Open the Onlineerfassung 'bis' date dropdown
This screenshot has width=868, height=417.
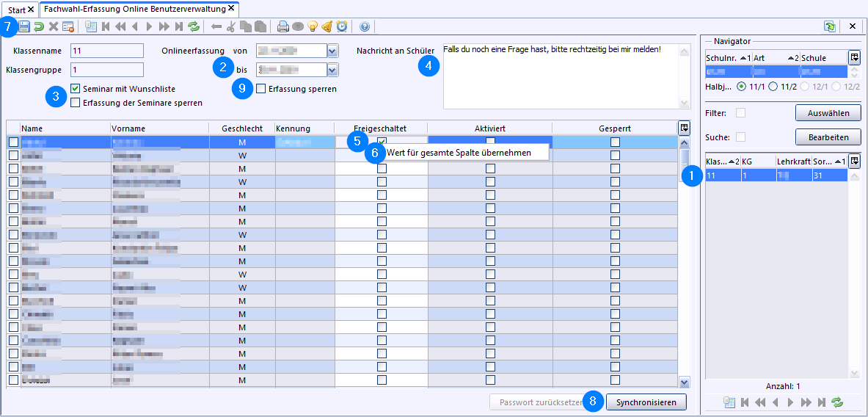tap(332, 69)
